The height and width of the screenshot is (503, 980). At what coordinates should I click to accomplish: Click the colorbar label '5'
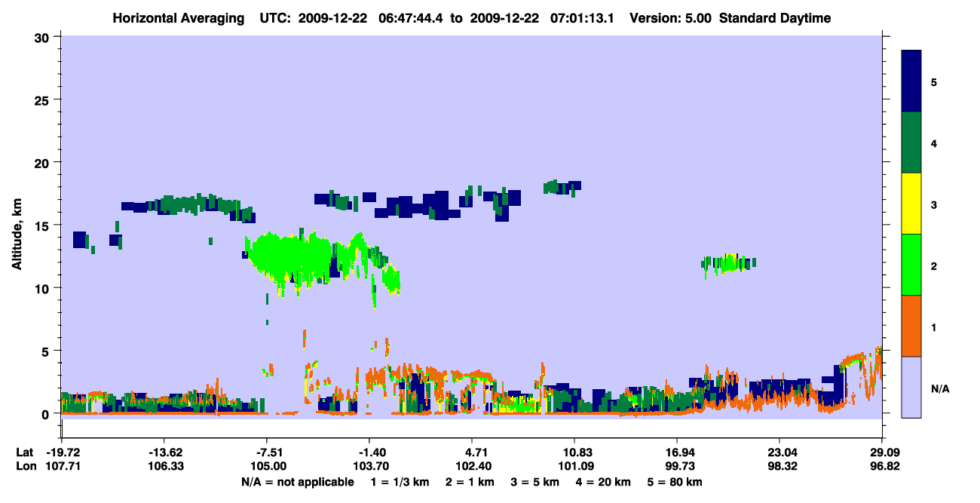point(934,82)
